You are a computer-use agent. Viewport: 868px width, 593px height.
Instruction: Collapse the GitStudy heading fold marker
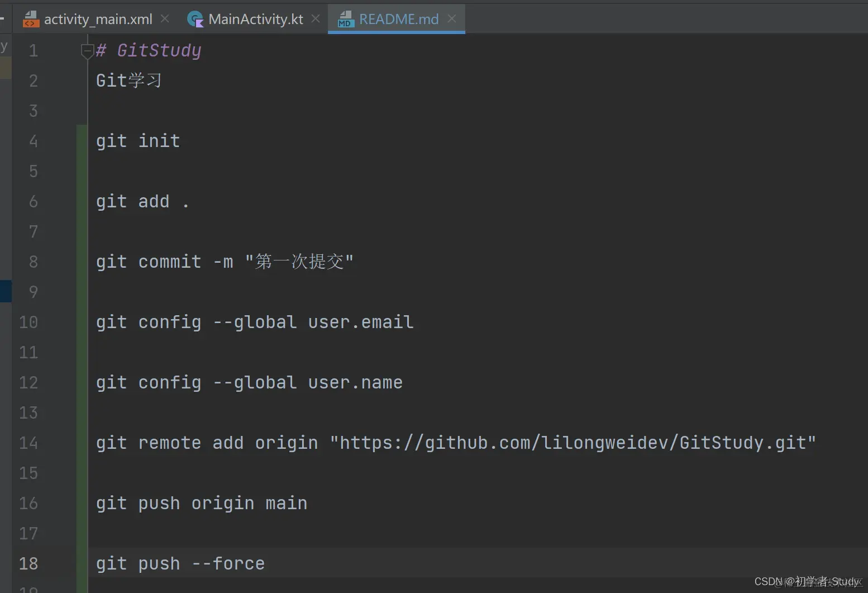[x=87, y=51]
